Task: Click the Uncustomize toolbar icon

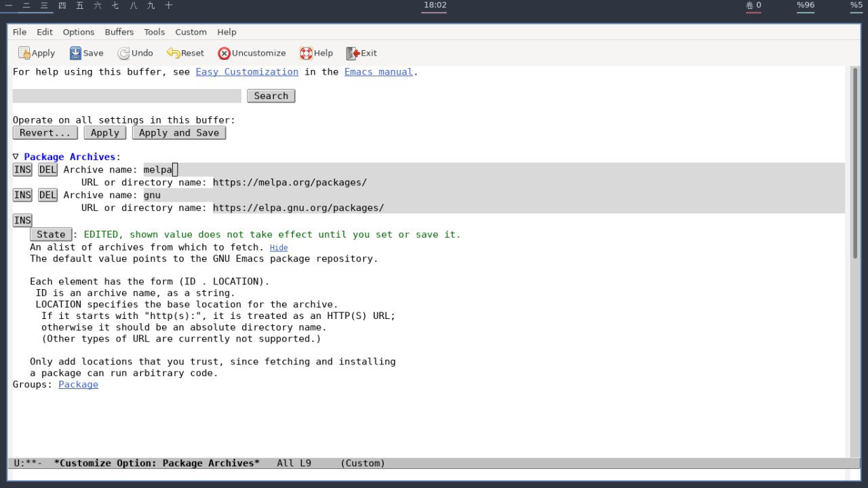Action: [x=252, y=53]
